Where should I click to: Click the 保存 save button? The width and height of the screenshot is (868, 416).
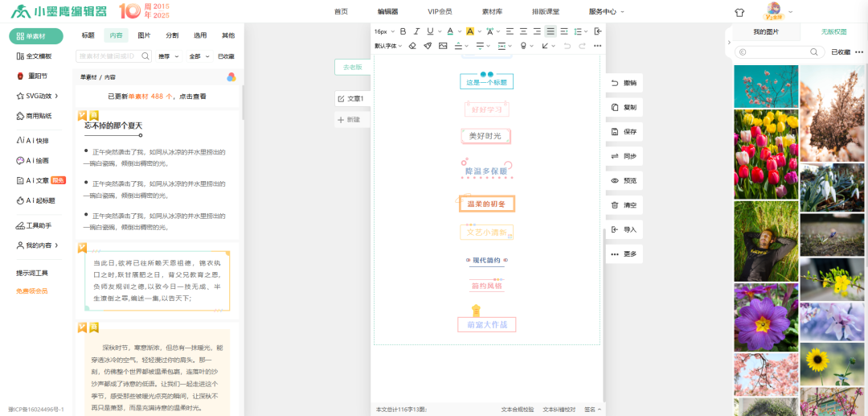[624, 131]
